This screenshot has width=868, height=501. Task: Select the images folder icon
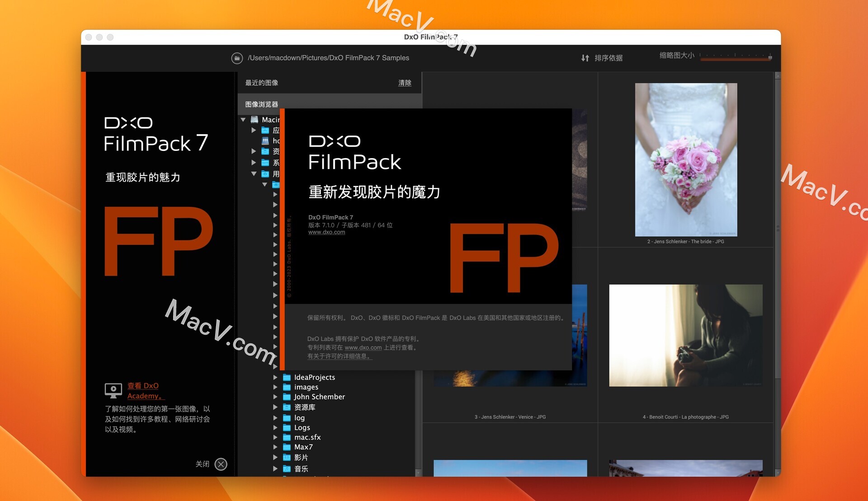click(x=287, y=387)
